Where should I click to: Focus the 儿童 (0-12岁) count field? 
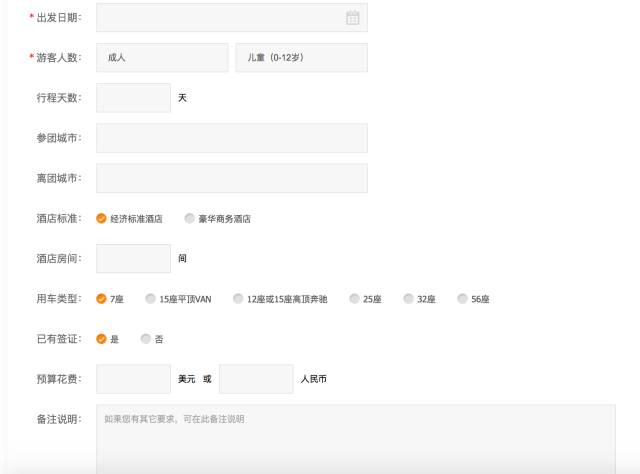point(302,58)
